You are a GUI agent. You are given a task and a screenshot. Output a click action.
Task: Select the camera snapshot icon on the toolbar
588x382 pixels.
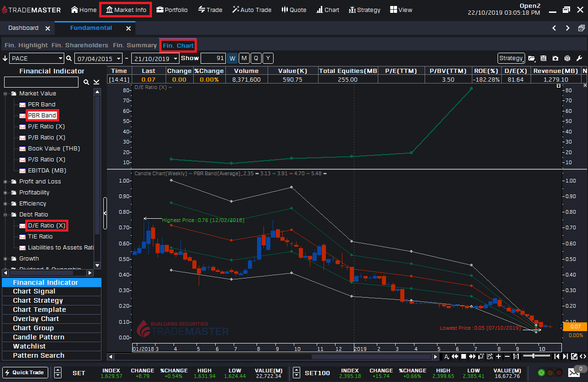[555, 58]
